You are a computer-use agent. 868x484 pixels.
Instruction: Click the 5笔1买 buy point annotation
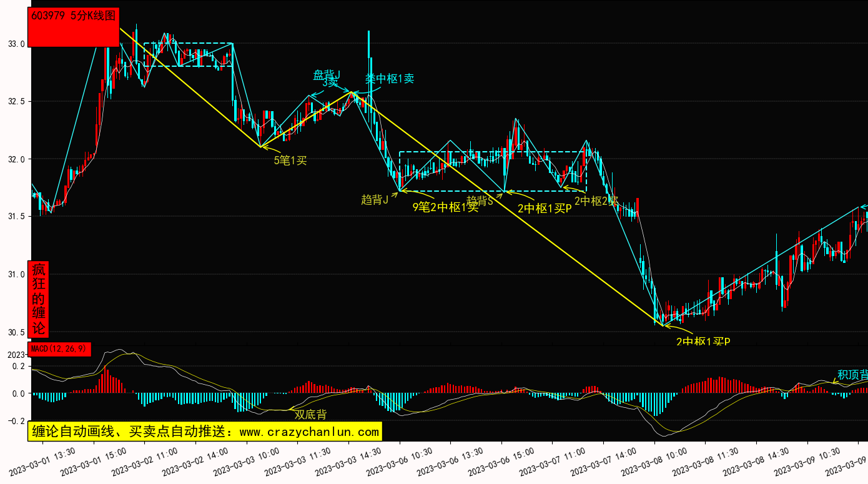290,161
